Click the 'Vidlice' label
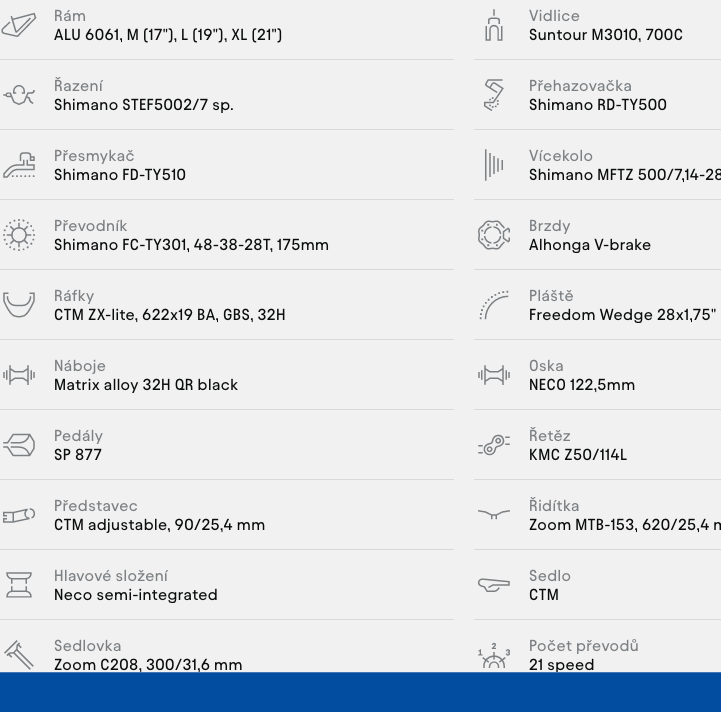The image size is (721, 712). 554,16
